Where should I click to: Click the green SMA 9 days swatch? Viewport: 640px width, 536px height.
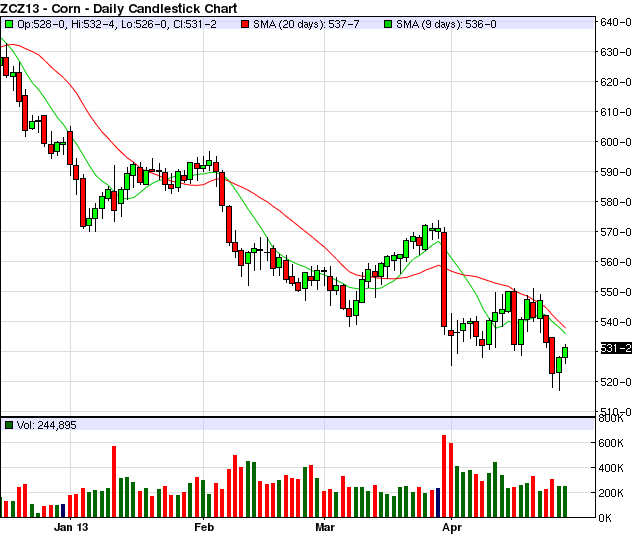[388, 24]
